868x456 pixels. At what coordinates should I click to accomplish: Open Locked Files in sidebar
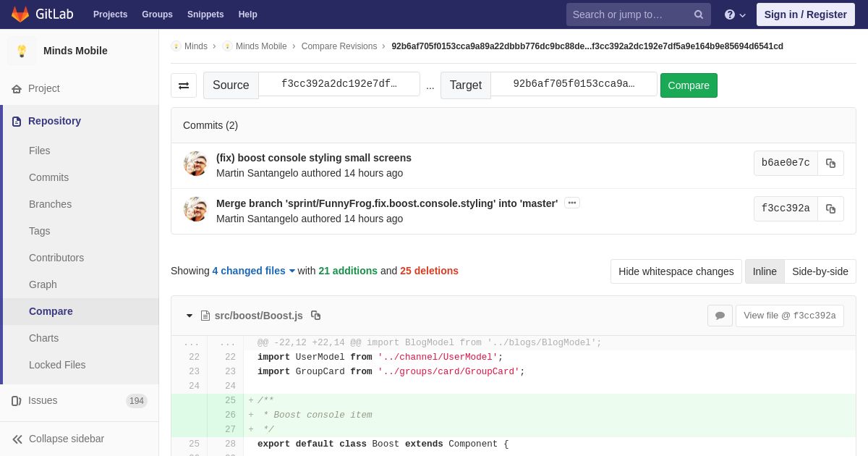57,365
